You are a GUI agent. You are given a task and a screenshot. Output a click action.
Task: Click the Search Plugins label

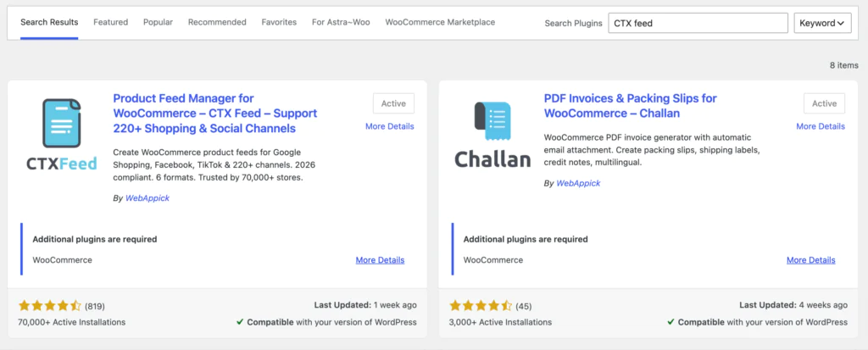[574, 23]
